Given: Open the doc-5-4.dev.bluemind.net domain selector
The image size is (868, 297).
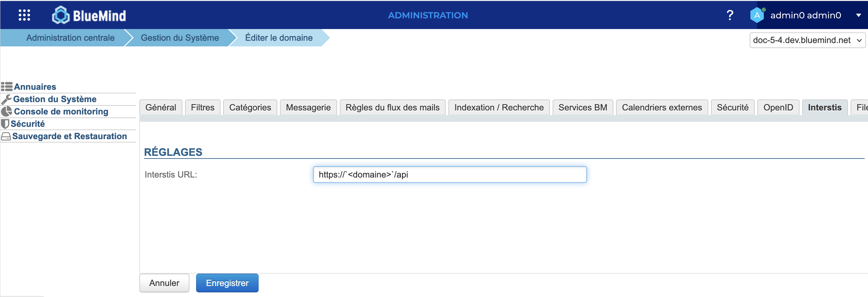Looking at the screenshot, I should point(807,40).
